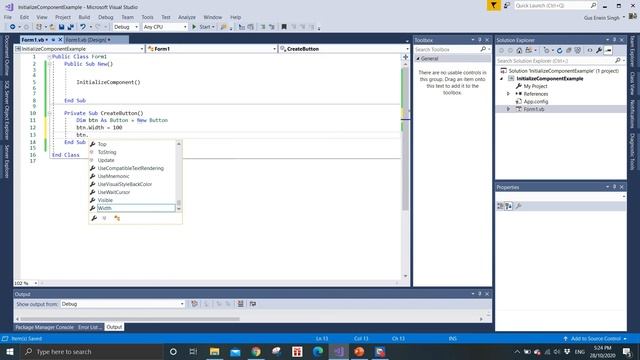Open Microsoft Edge from the taskbar
The image size is (640, 360).
coord(318,351)
